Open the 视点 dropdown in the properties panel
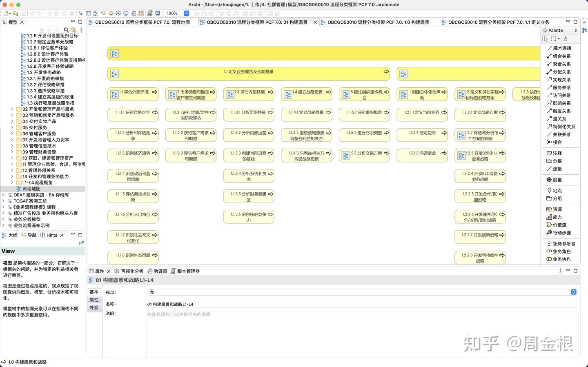Screen dimensions: 588x367 573,291
